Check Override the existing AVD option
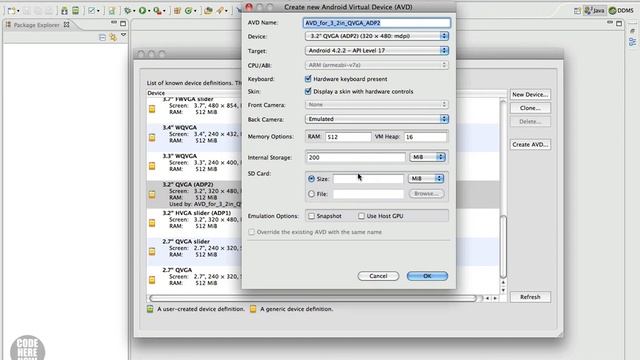640x360 pixels. 251,232
